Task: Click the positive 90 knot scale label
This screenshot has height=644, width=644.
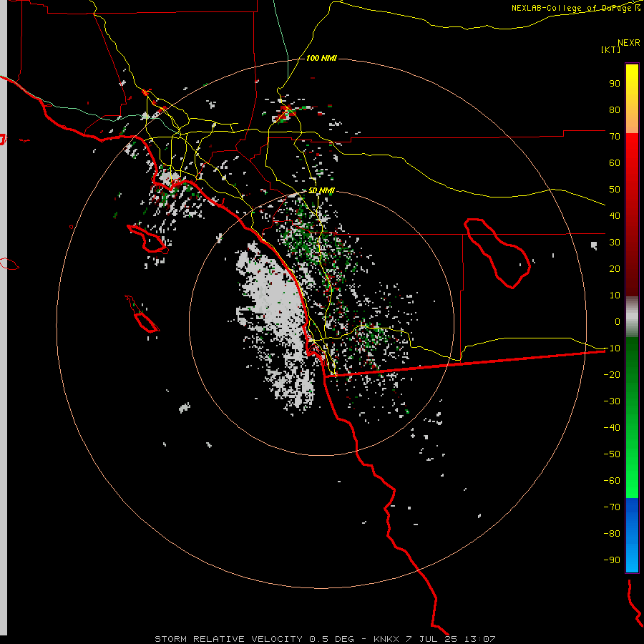Action: [x=615, y=84]
